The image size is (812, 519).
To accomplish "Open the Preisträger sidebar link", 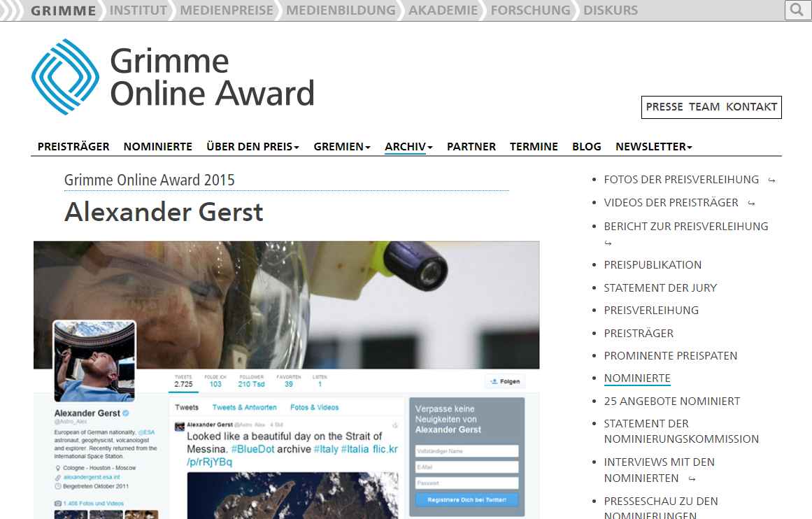I will click(x=639, y=334).
